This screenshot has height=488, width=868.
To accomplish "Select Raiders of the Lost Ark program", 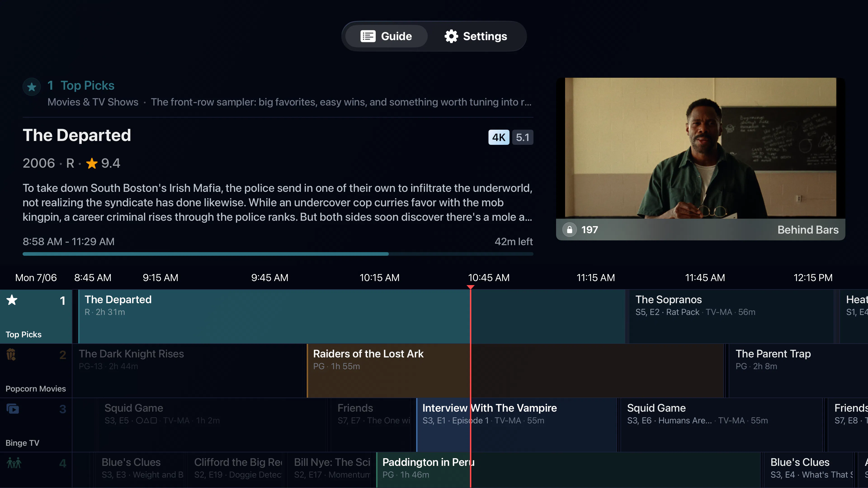I will tap(515, 371).
